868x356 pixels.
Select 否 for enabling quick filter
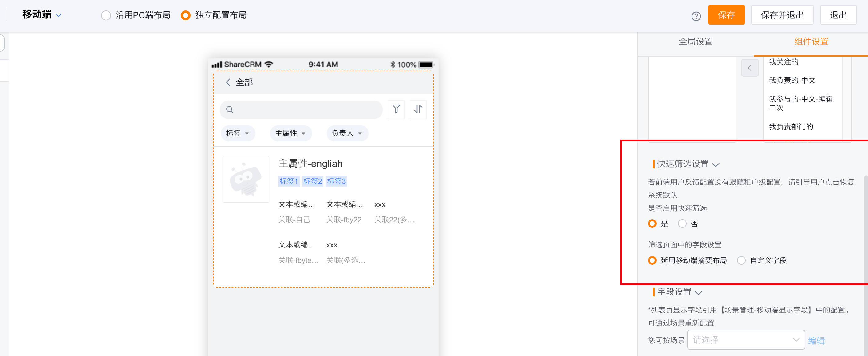[x=682, y=223]
